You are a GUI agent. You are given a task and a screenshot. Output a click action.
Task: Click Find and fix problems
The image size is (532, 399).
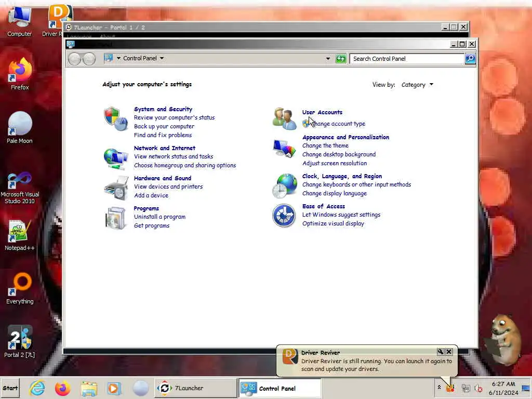[x=163, y=135]
